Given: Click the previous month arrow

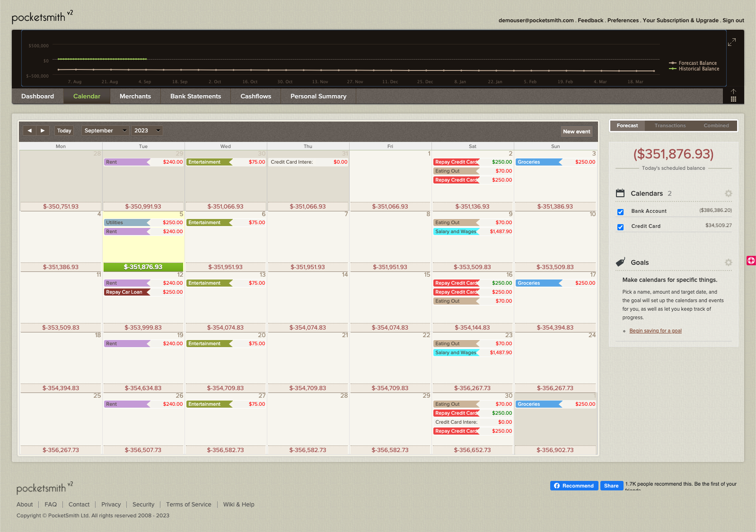Looking at the screenshot, I should [x=29, y=131].
